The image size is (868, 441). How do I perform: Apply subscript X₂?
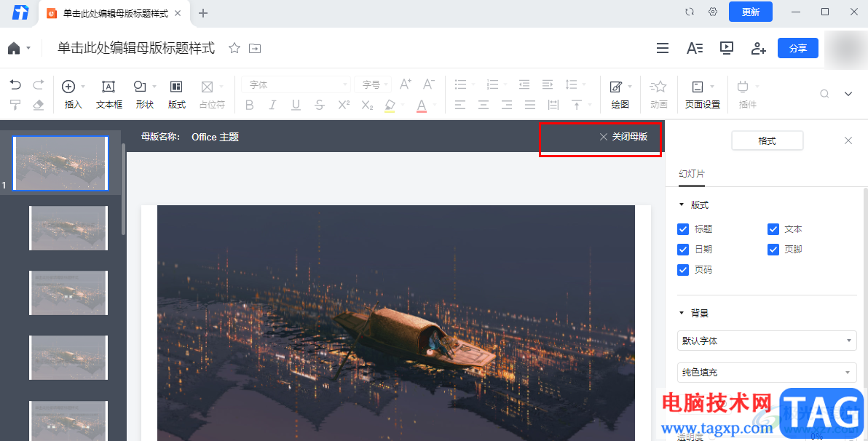367,105
